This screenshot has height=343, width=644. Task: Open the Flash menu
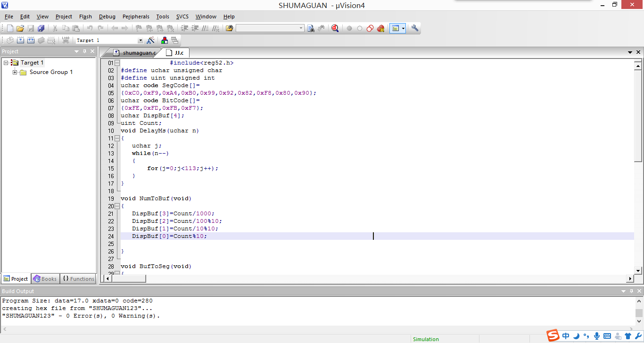pos(85,16)
